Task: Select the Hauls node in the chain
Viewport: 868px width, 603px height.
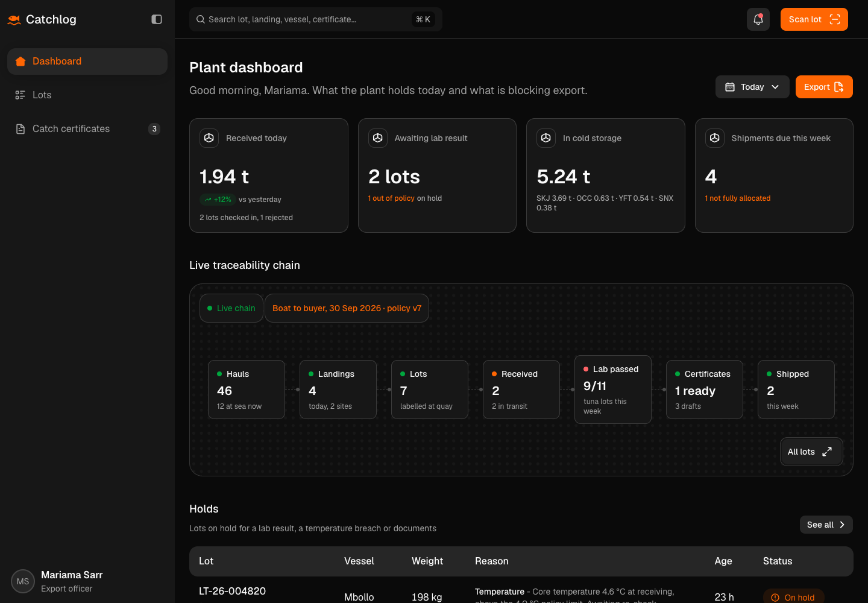Action: (247, 390)
